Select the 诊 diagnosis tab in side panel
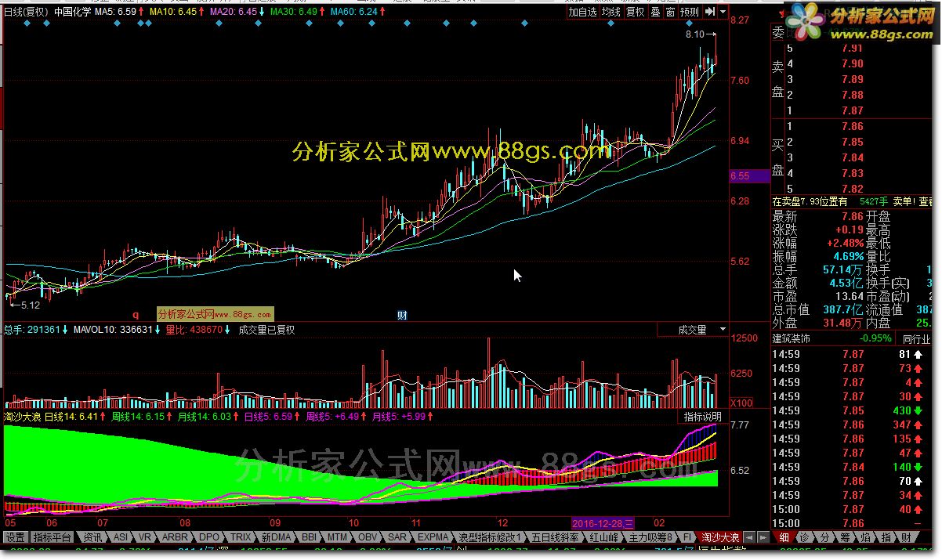942x560 pixels. coord(804,537)
